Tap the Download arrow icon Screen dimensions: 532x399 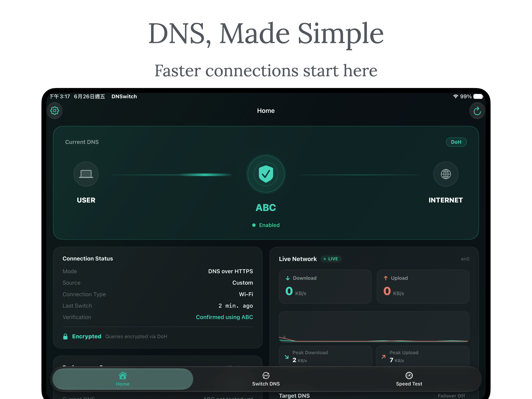(x=288, y=278)
